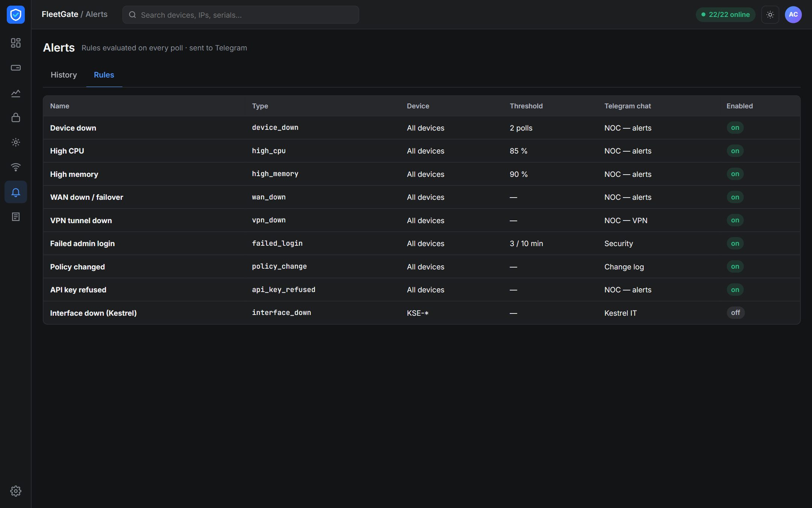This screenshot has height=508, width=812.
Task: Click the FleetGate shield logo
Action: pyautogui.click(x=16, y=15)
